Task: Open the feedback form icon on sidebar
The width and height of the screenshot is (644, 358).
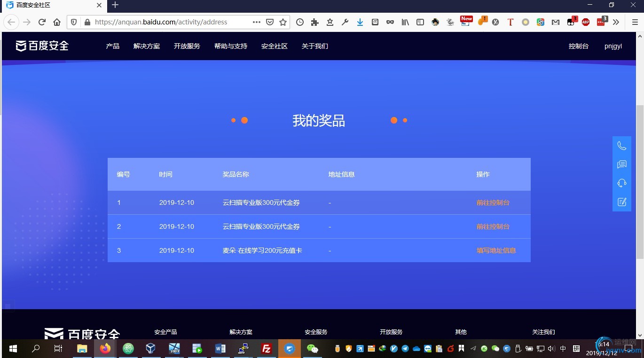Action: pos(621,202)
